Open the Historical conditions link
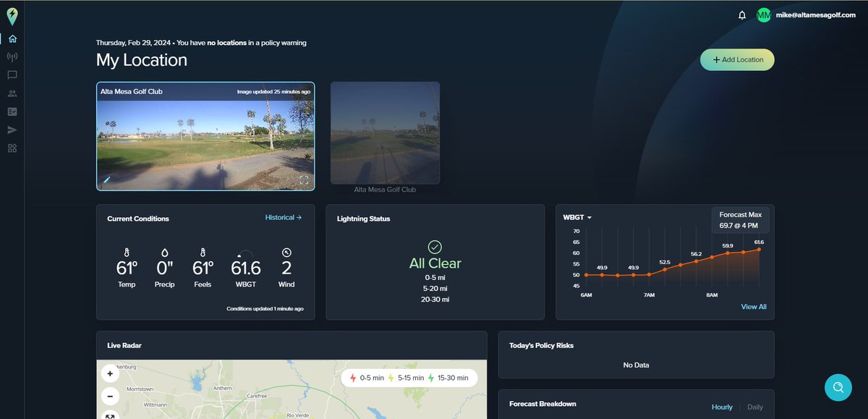 coord(284,217)
